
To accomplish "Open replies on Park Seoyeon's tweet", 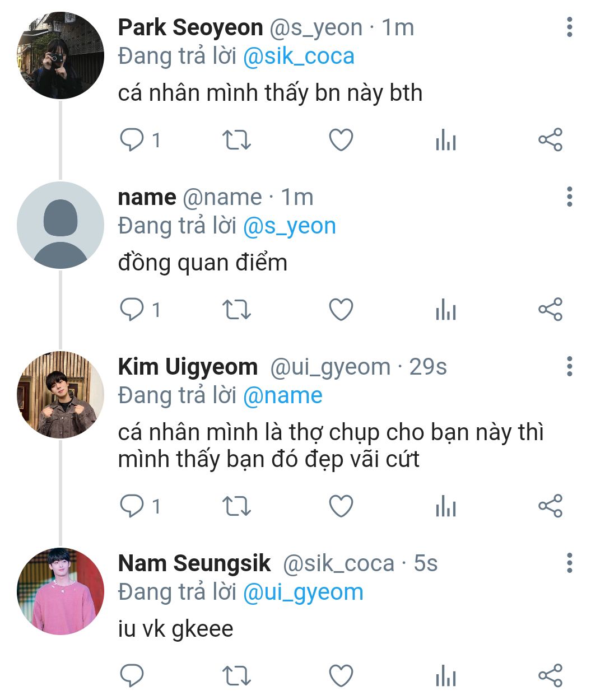I will (133, 140).
